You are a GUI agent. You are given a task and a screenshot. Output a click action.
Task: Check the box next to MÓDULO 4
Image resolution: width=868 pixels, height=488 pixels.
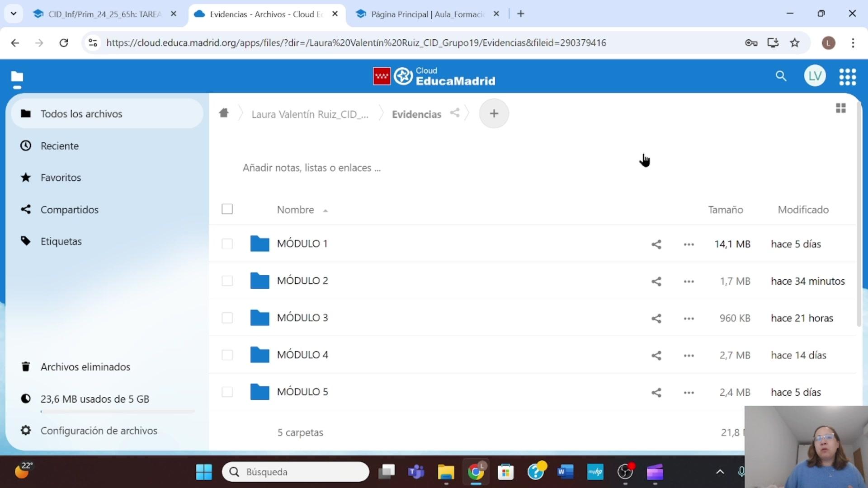(x=227, y=355)
